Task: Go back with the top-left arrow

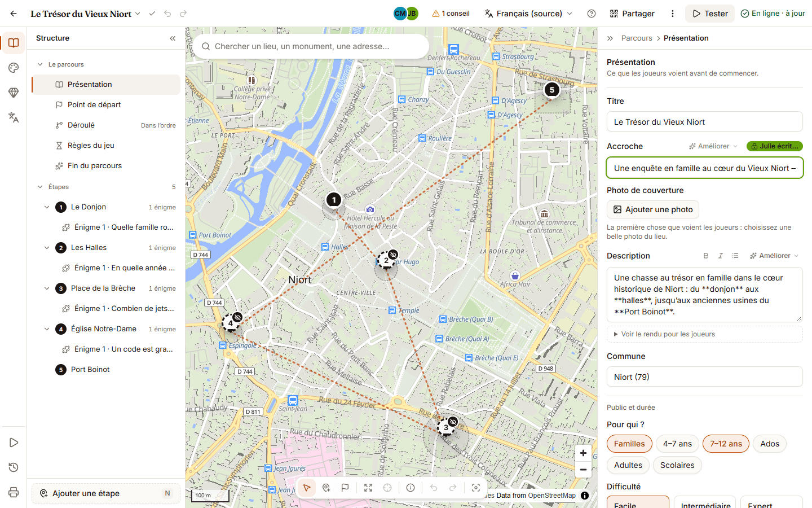Action: point(14,14)
